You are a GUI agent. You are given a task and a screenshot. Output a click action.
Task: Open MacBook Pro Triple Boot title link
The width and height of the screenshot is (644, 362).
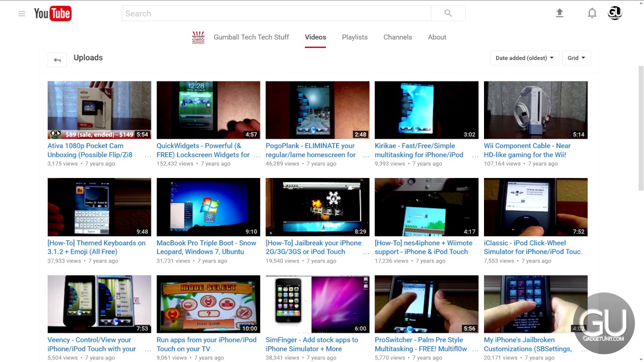(x=206, y=247)
